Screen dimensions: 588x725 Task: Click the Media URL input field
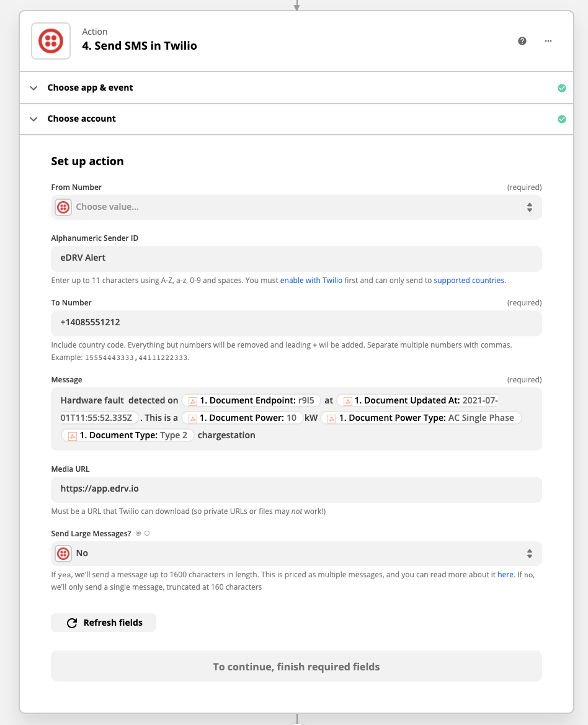pos(296,489)
